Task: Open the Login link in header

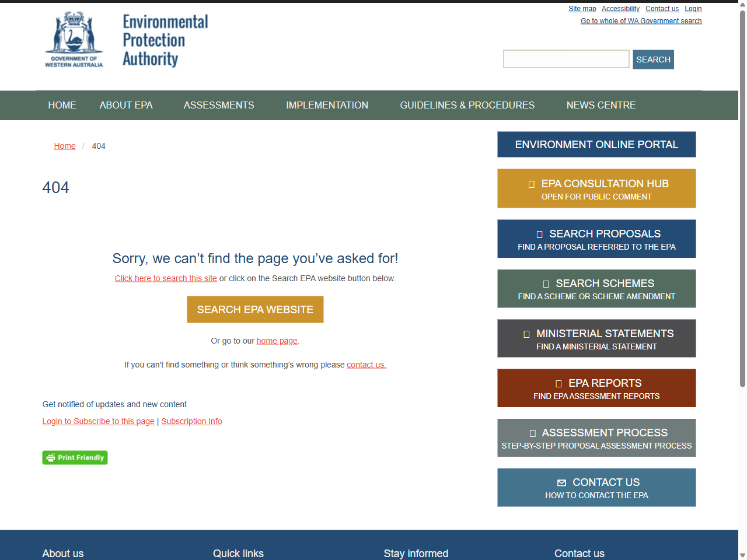Action: coord(693,9)
